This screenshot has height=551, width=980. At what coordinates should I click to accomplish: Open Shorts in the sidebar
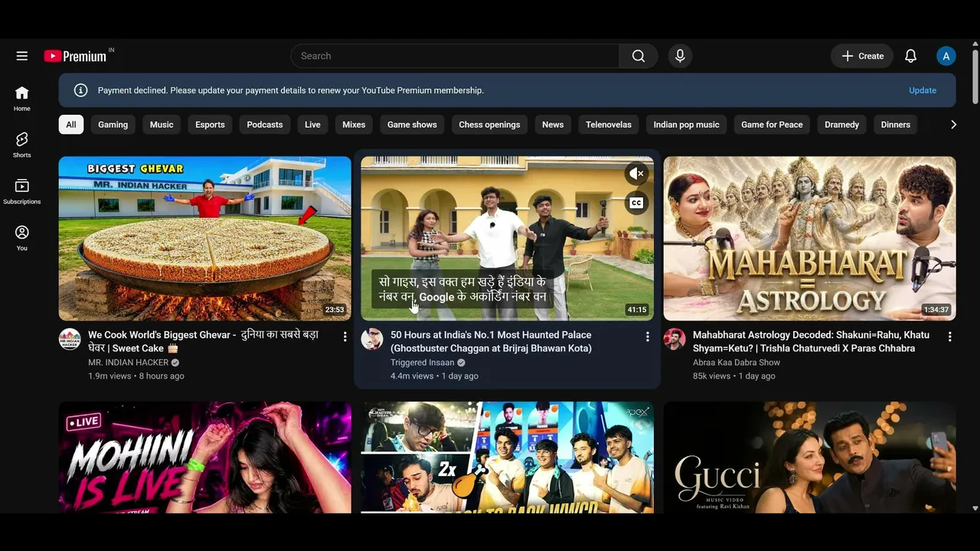coord(22,145)
